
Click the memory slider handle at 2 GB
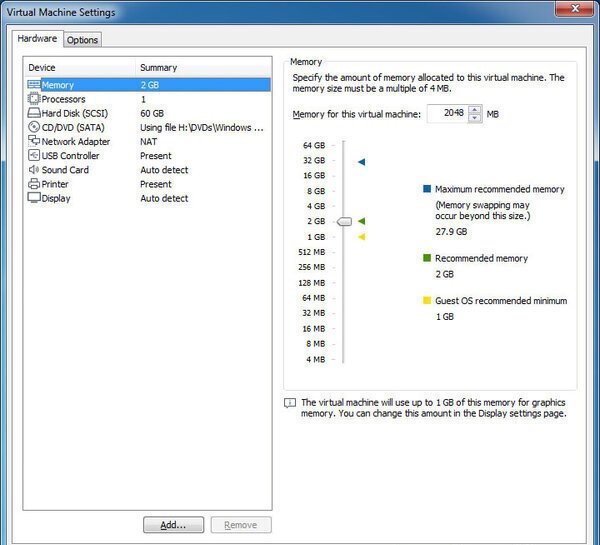[x=344, y=222]
